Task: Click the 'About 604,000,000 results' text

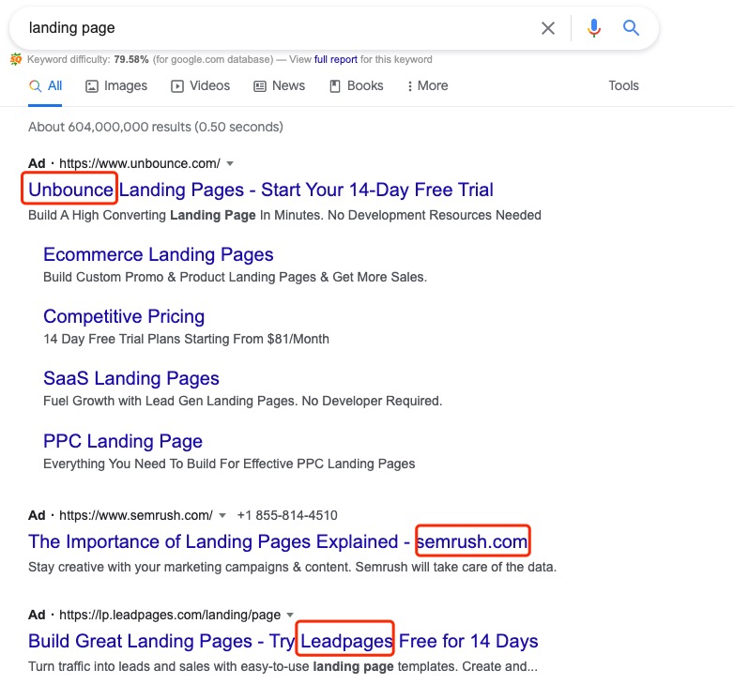Action: pyautogui.click(x=156, y=127)
